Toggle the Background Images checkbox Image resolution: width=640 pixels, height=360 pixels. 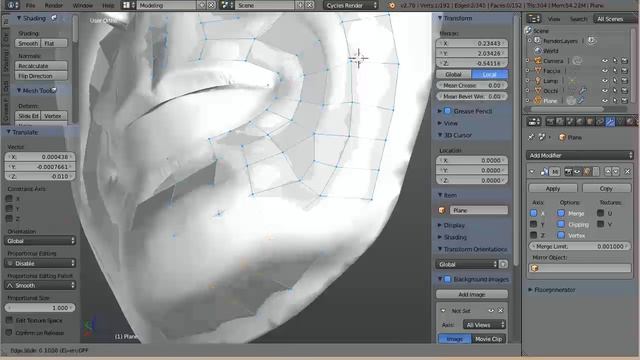click(x=448, y=279)
